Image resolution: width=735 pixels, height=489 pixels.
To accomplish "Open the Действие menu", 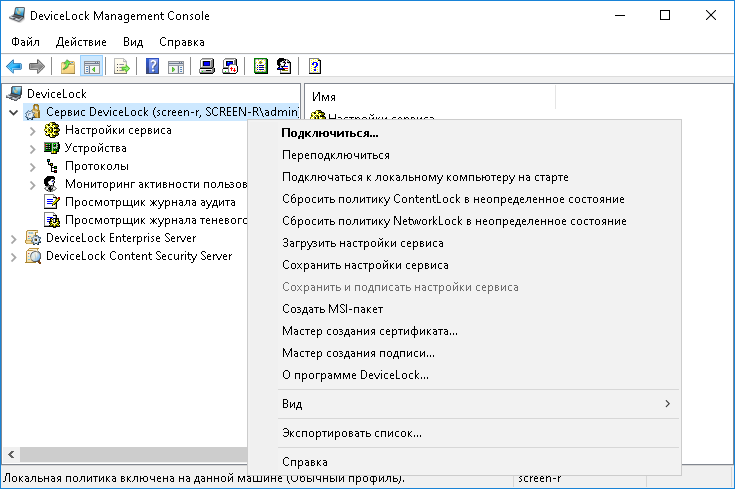I will (x=81, y=42).
